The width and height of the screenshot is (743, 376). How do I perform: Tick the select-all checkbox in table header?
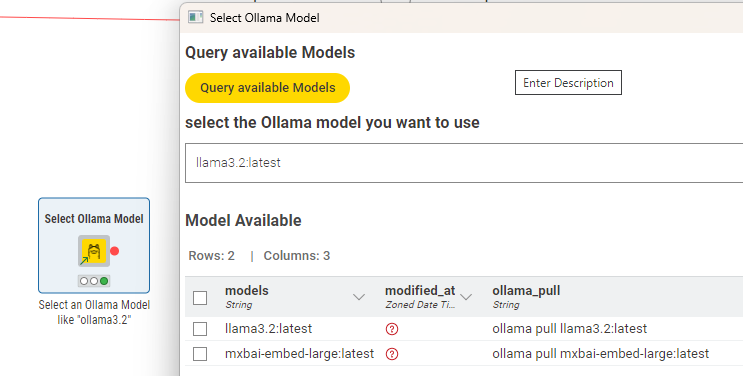pyautogui.click(x=200, y=298)
